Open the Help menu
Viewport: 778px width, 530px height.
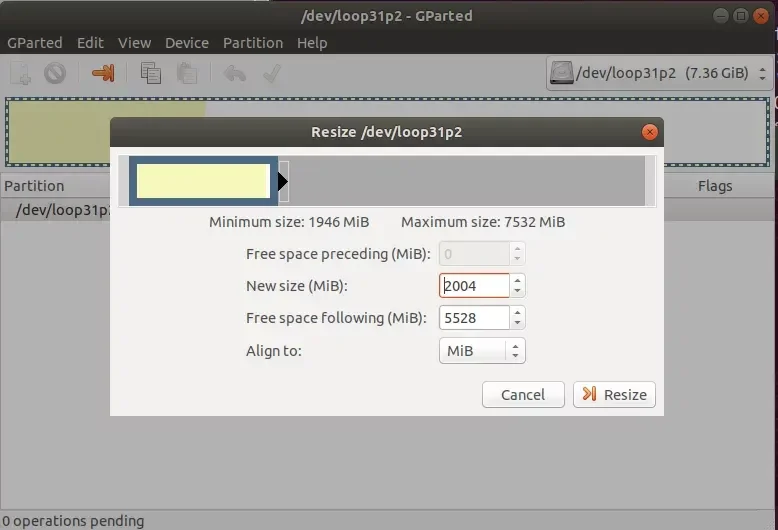pos(312,43)
